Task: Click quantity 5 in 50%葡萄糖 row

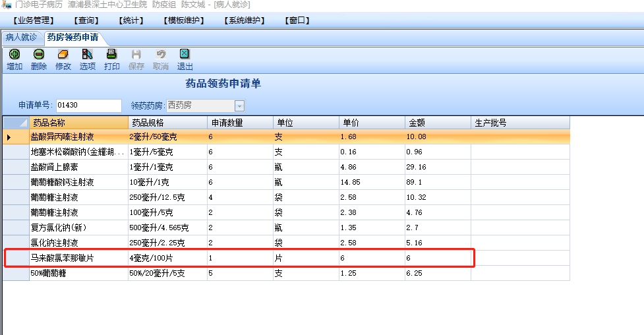Action: click(x=241, y=274)
